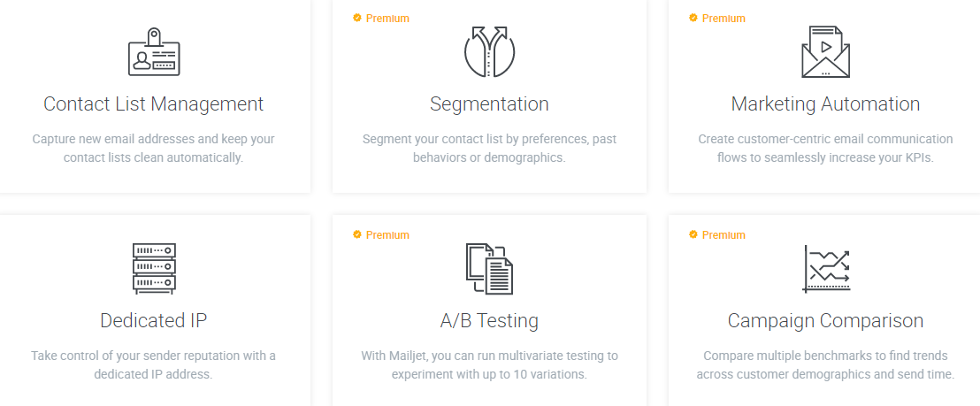
Task: Click the Premium badge icon on Segmentation card
Action: [356, 18]
